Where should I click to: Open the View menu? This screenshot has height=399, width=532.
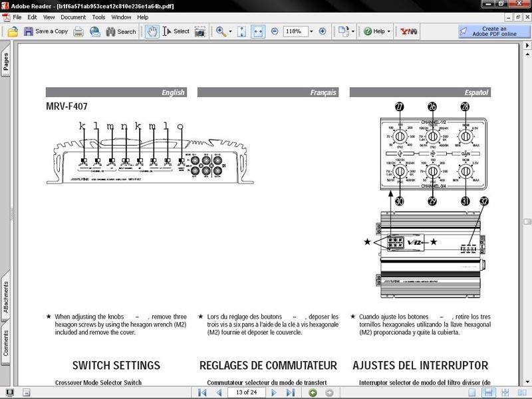(49, 17)
